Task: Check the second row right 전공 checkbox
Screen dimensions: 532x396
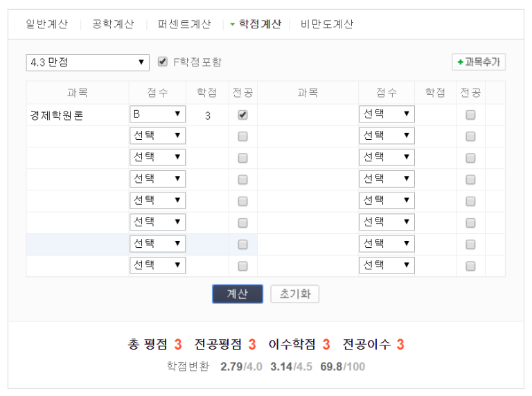Action: tap(470, 136)
